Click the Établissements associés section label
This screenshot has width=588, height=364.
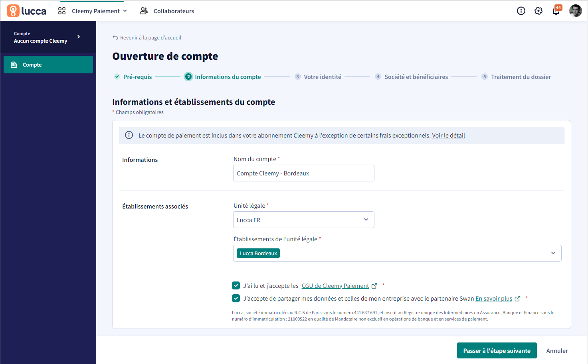coord(155,207)
